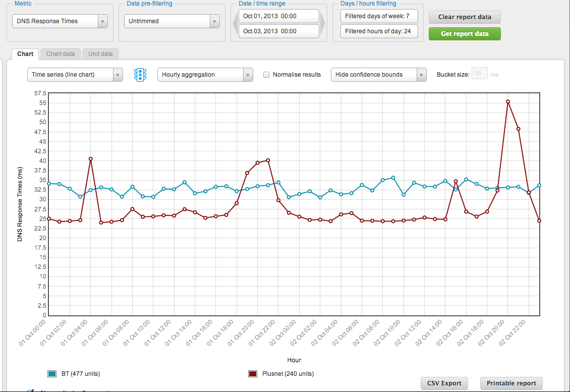570x392 pixels.
Task: Click the Plusnet legend dark red swatch
Action: [x=253, y=374]
